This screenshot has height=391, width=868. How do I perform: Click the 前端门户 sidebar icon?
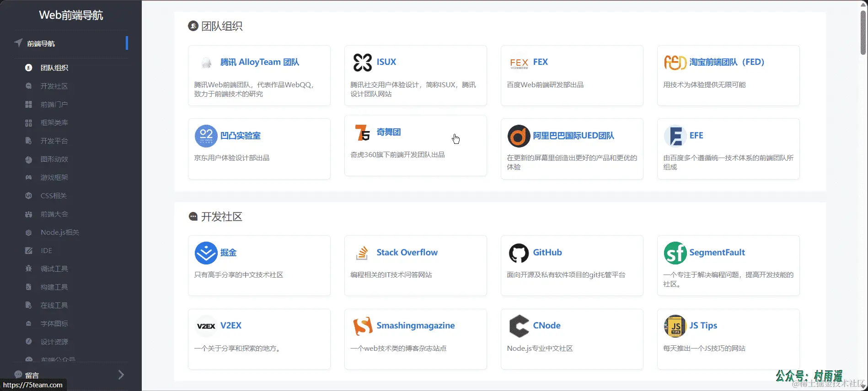[x=29, y=104]
